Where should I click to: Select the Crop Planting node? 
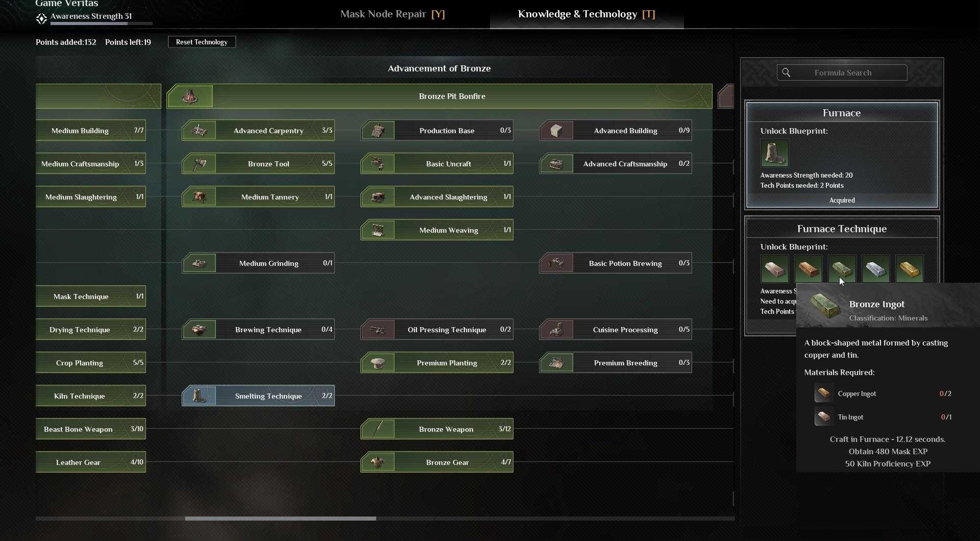point(91,363)
